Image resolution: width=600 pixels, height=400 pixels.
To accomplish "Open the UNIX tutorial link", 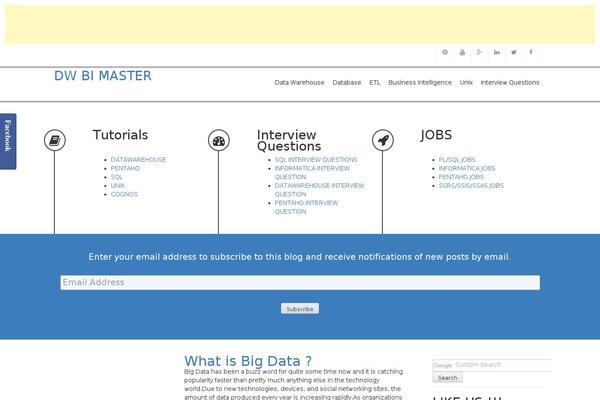I will point(117,186).
